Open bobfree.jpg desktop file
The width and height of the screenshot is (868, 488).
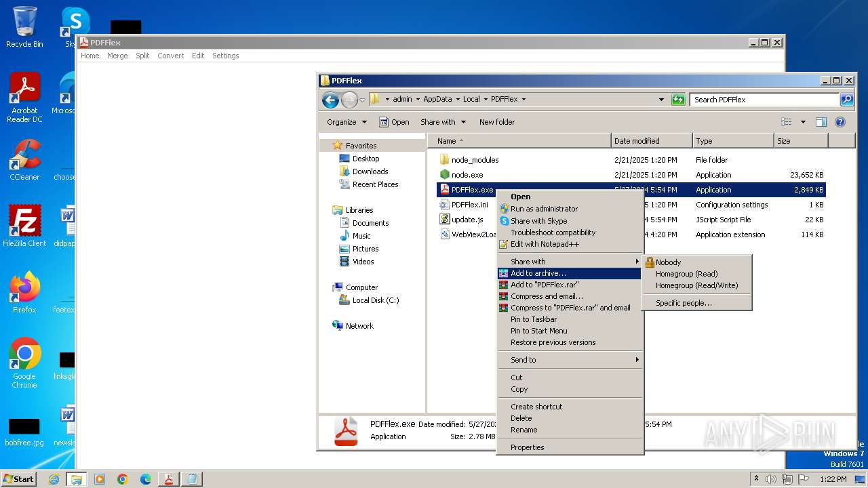[x=24, y=432]
